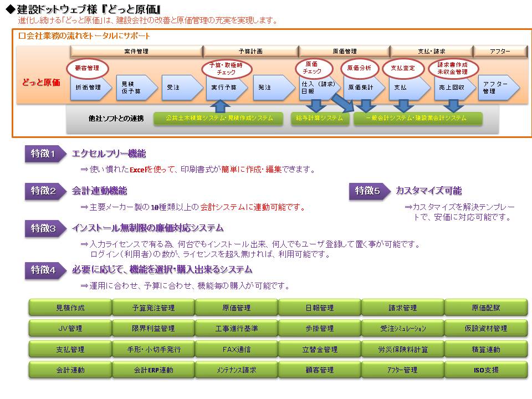Viewport: 532px width, 399px height.
Task: Open the 労災保険料計算 button
Action: [x=403, y=349]
